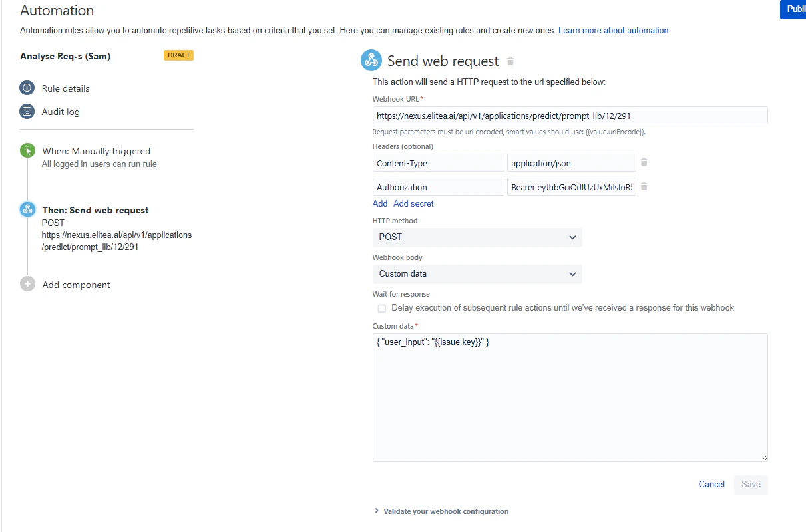Select the green Manually triggered trigger icon
The height and width of the screenshot is (532, 806).
point(27,151)
